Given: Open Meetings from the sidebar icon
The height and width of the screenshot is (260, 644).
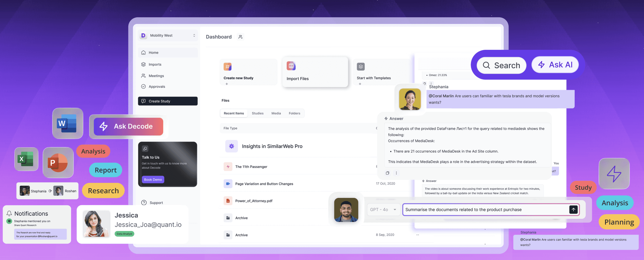Looking at the screenshot, I should point(144,75).
